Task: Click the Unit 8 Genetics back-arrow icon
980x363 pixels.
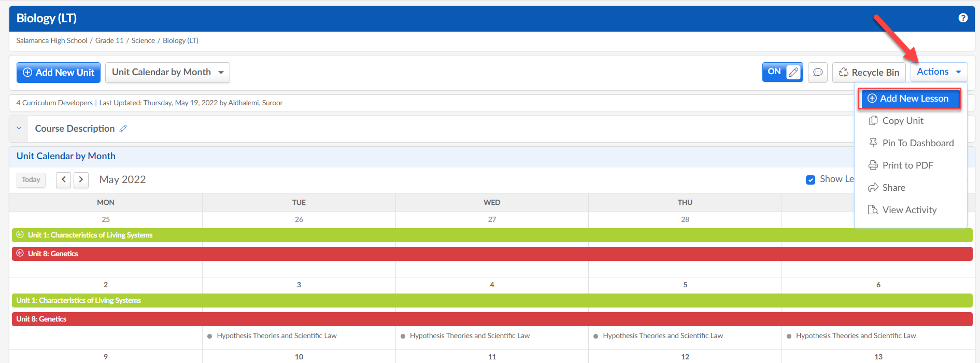Action: click(x=20, y=254)
